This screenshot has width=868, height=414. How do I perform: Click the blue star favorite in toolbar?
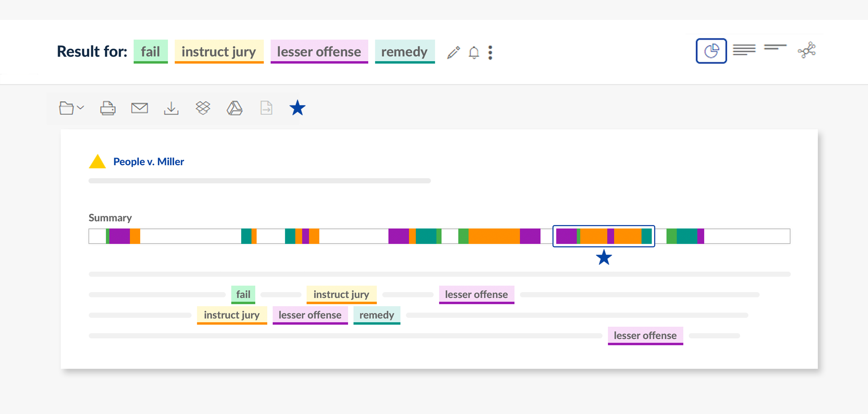click(x=297, y=108)
